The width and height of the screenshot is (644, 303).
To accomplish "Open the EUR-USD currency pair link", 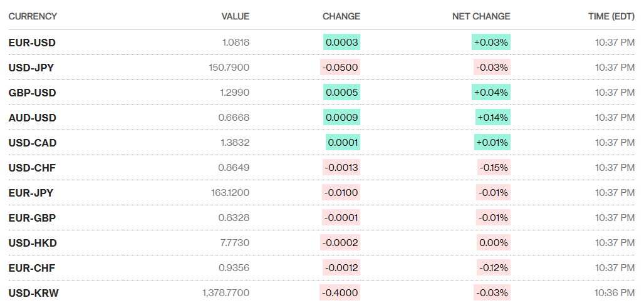I will [32, 43].
